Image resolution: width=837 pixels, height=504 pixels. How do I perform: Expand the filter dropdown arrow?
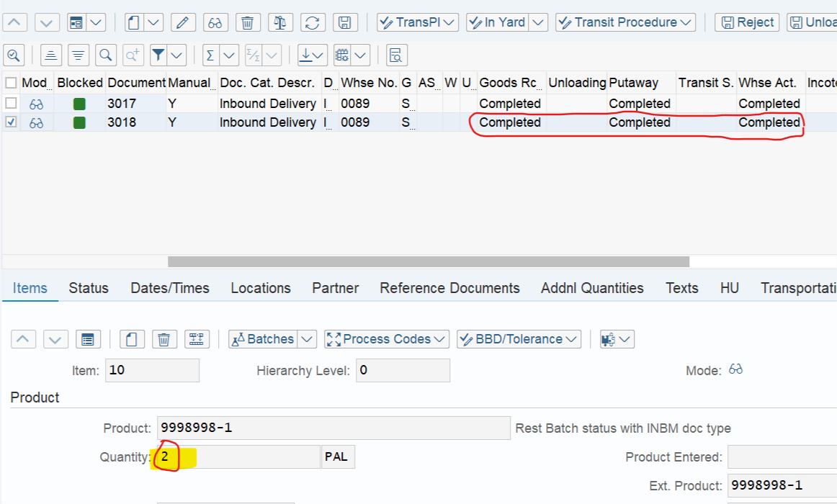coord(176,55)
